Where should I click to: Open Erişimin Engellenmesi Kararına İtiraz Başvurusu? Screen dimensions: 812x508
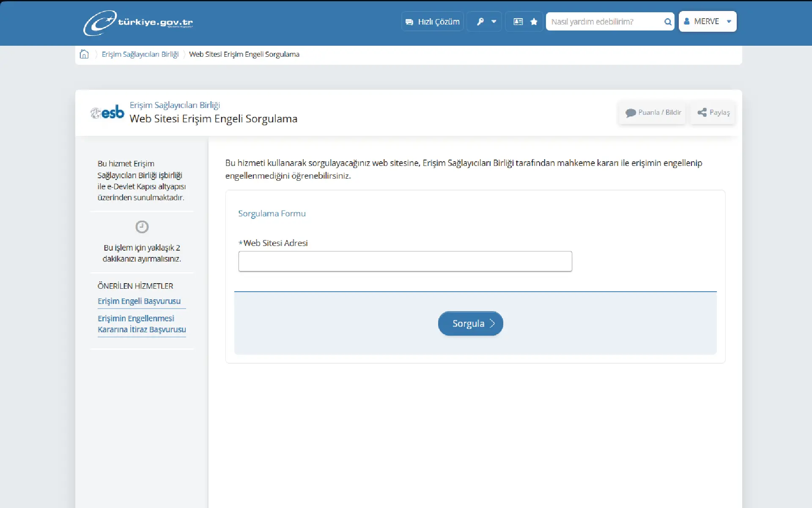pyautogui.click(x=142, y=324)
